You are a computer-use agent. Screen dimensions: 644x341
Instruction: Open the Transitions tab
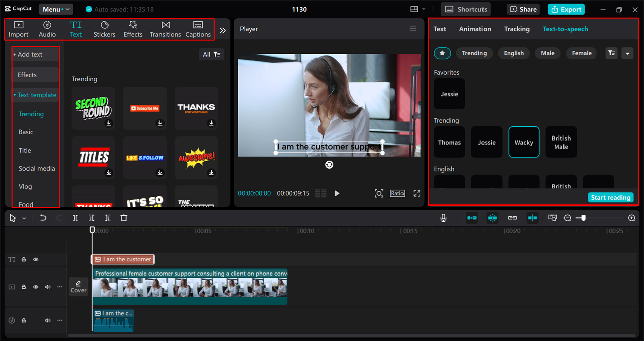166,29
